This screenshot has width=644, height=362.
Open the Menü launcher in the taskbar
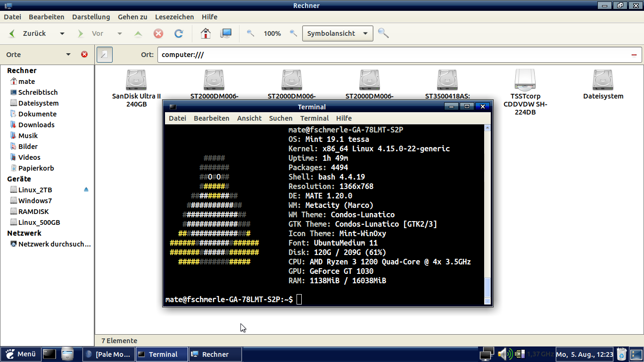pyautogui.click(x=21, y=354)
